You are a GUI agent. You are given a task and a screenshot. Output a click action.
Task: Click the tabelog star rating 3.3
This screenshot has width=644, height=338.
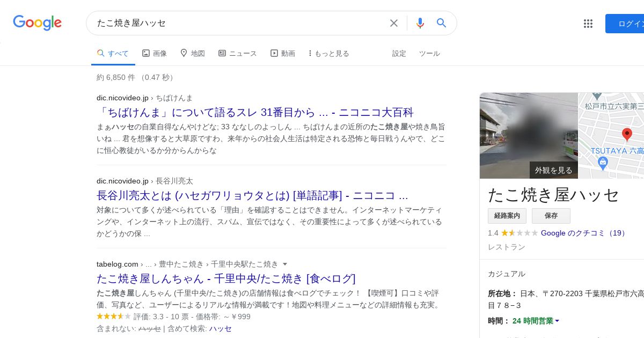point(114,317)
